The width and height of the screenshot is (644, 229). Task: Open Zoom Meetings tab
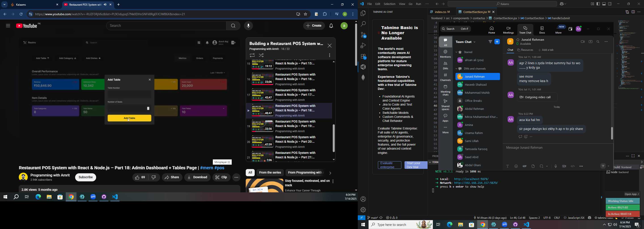click(x=508, y=30)
